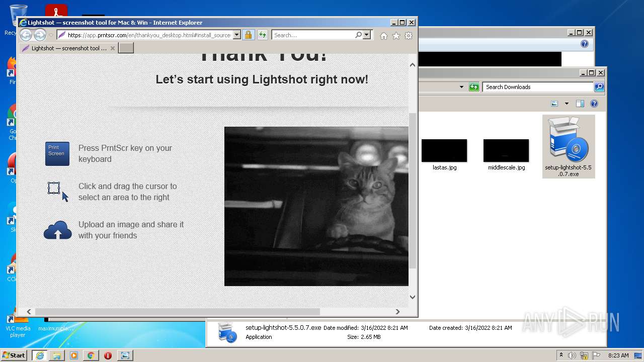Click the selection area cursor icon
Viewport: 644px width, 362px height.
coord(58,192)
